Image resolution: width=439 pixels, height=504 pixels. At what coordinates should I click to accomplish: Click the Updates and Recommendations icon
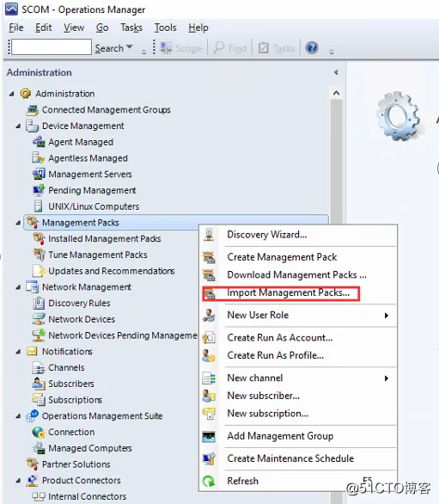click(39, 271)
